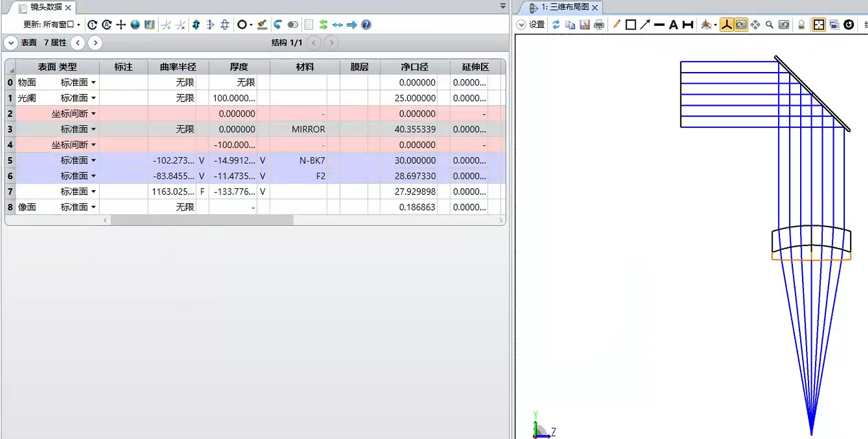Image resolution: width=868 pixels, height=439 pixels.
Task: Click the help question mark icon
Action: (x=366, y=25)
